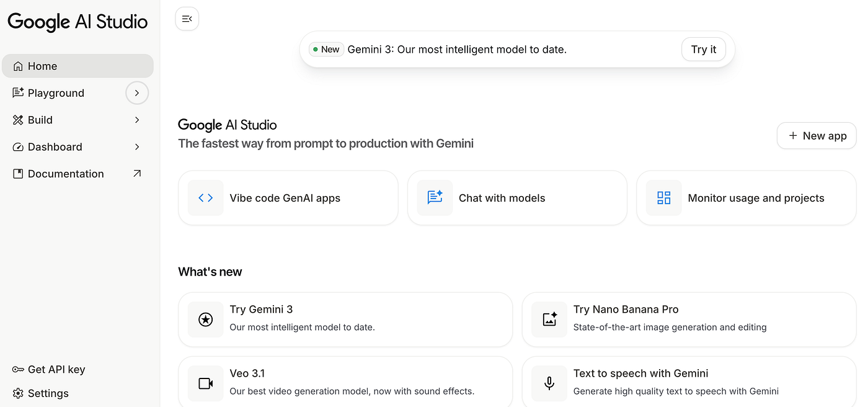Click the Home house icon in sidebar
The image size is (868, 407).
pos(18,66)
